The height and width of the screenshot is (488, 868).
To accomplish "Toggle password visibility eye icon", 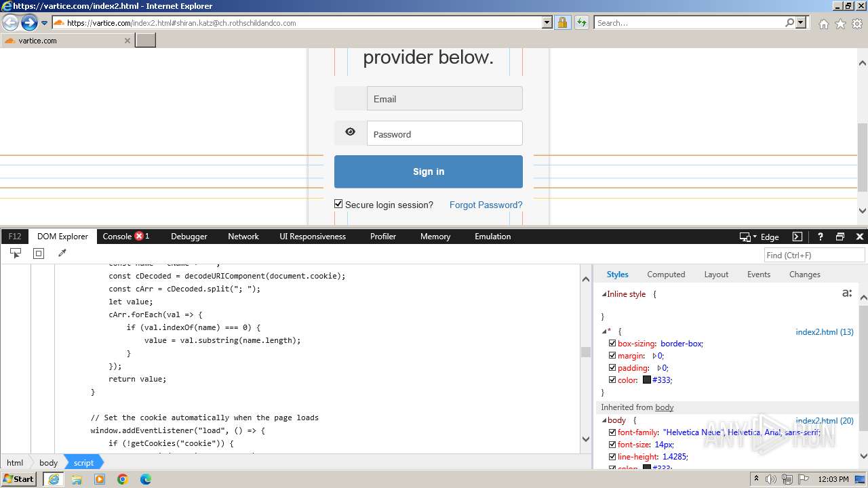I will point(350,132).
